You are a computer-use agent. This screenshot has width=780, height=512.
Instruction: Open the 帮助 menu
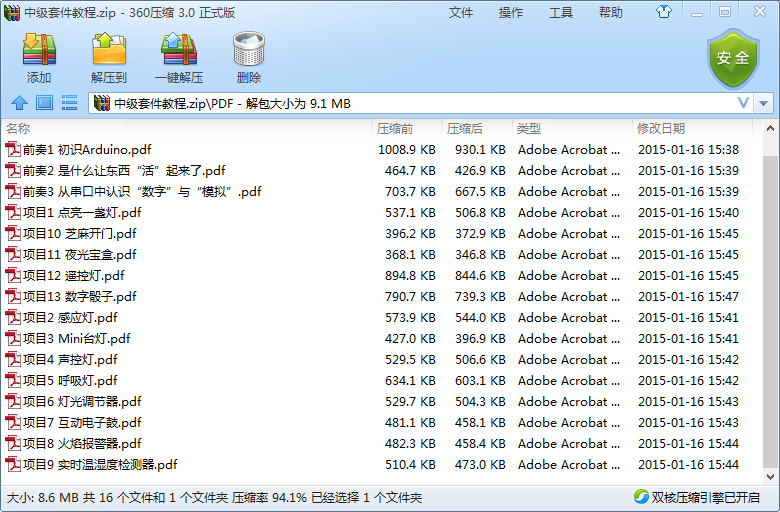611,12
